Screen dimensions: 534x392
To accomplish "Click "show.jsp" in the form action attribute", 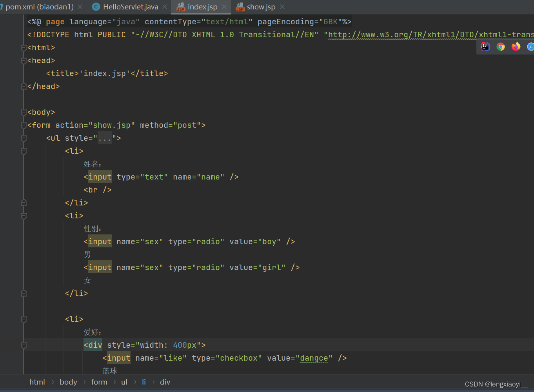I will pos(112,125).
